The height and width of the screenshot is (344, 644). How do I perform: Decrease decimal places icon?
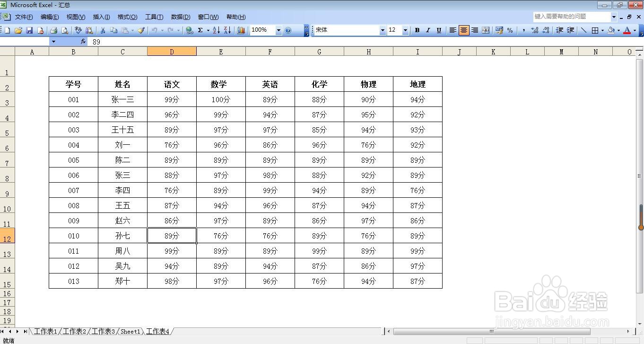coord(546,30)
